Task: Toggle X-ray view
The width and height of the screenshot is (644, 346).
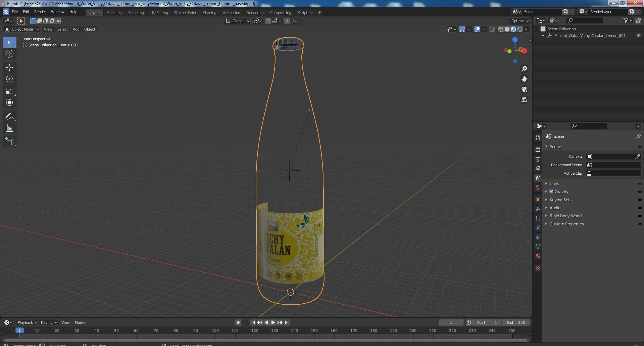Action: click(492, 29)
